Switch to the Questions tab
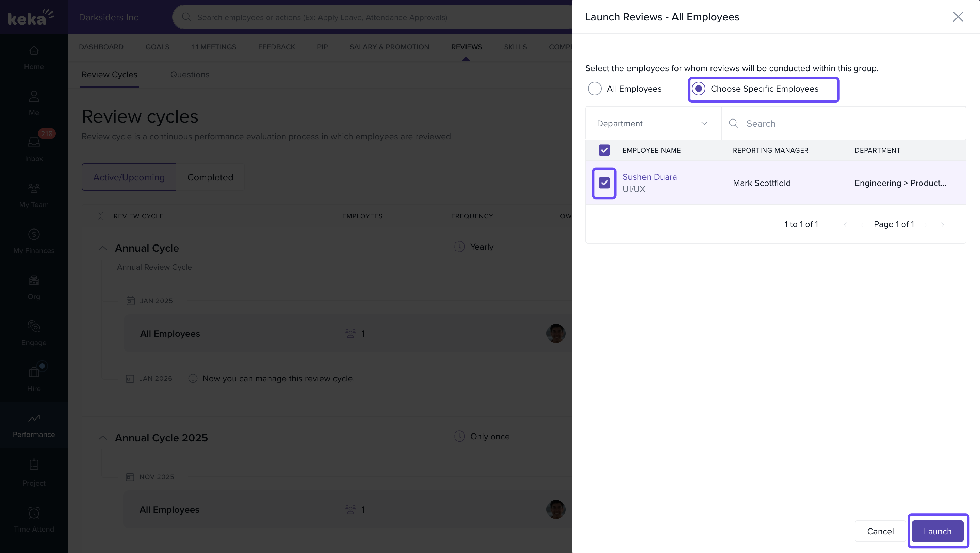The height and width of the screenshot is (553, 980). point(190,75)
